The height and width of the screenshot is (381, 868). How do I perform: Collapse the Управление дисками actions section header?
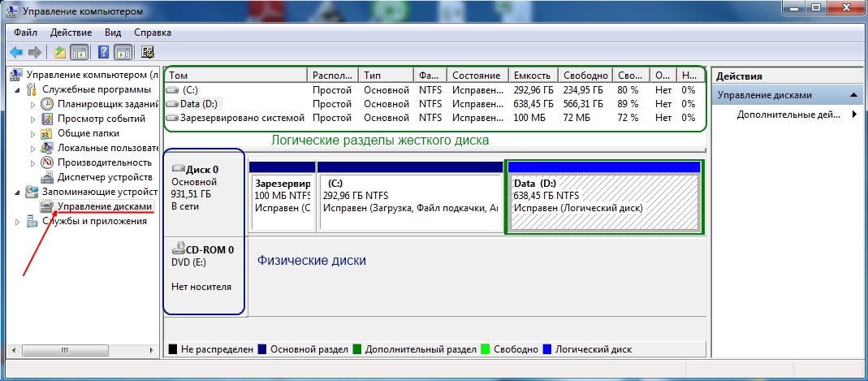[x=853, y=95]
